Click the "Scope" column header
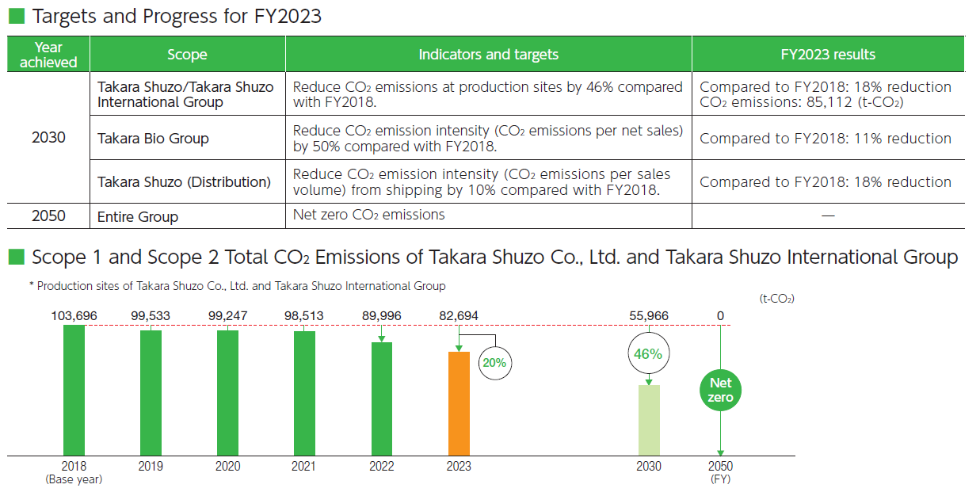980x492 pixels. 188,55
